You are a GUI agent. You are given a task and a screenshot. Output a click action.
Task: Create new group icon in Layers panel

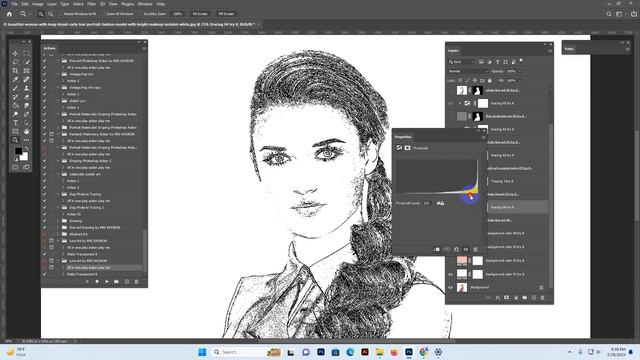tap(524, 298)
